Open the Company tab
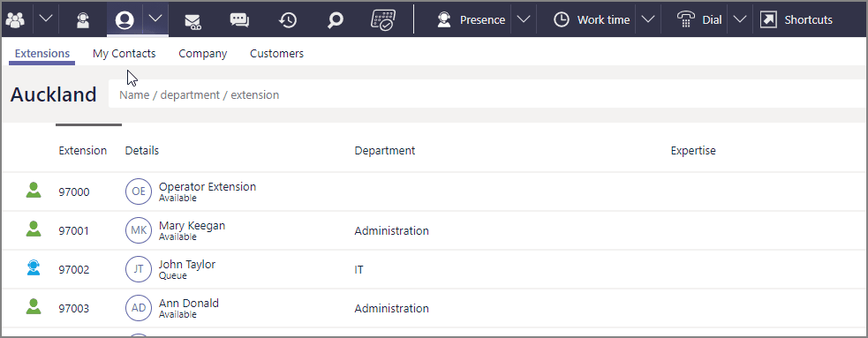Screen dimensions: 868x338 tap(202, 54)
